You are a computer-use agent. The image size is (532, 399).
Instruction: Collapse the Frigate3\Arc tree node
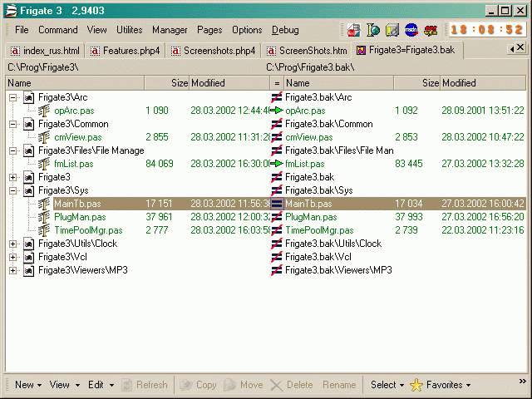[x=13, y=98]
